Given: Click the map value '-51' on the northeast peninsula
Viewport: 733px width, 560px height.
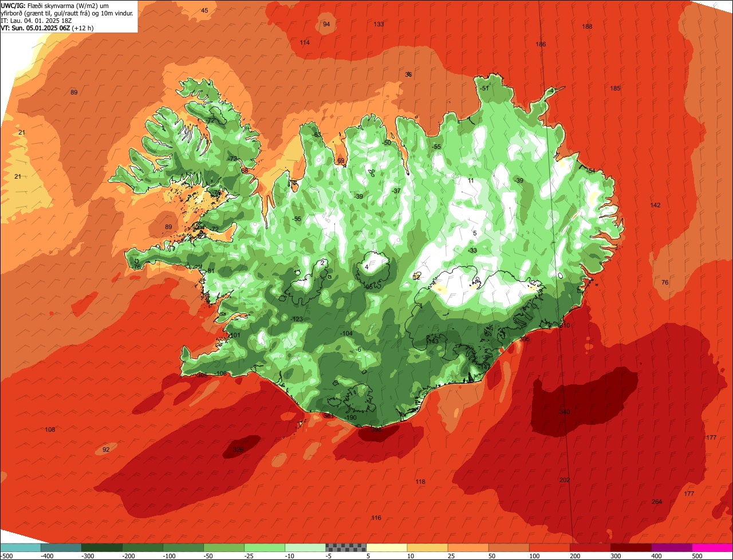Looking at the screenshot, I should (x=484, y=88).
